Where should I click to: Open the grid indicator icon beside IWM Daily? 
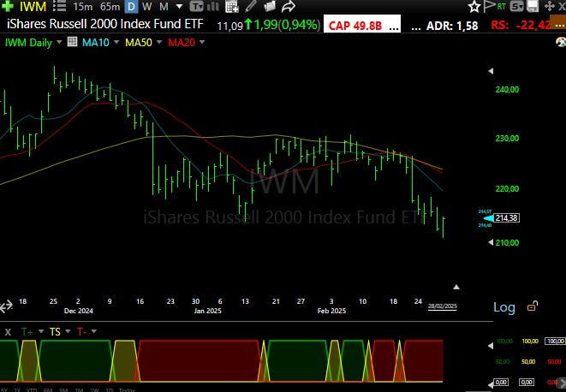tap(72, 42)
